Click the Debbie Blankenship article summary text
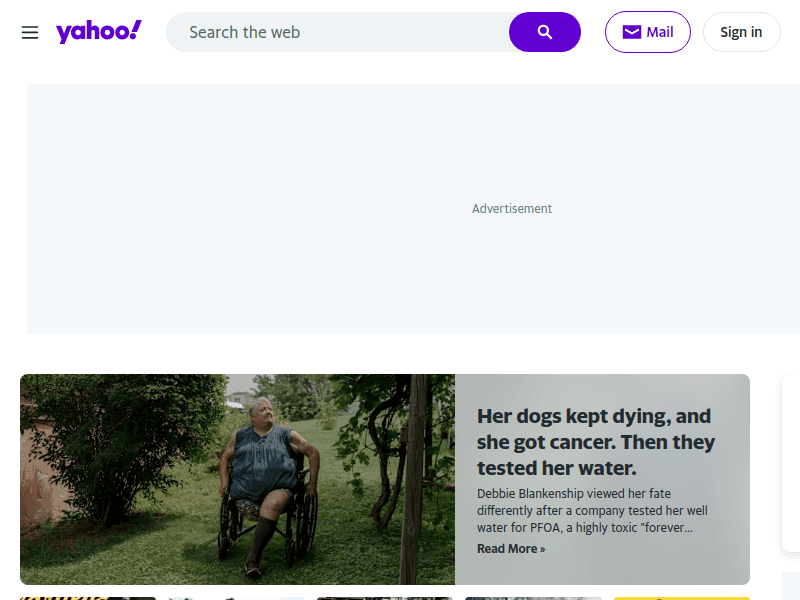Image resolution: width=800 pixels, height=600 pixels. [x=592, y=511]
